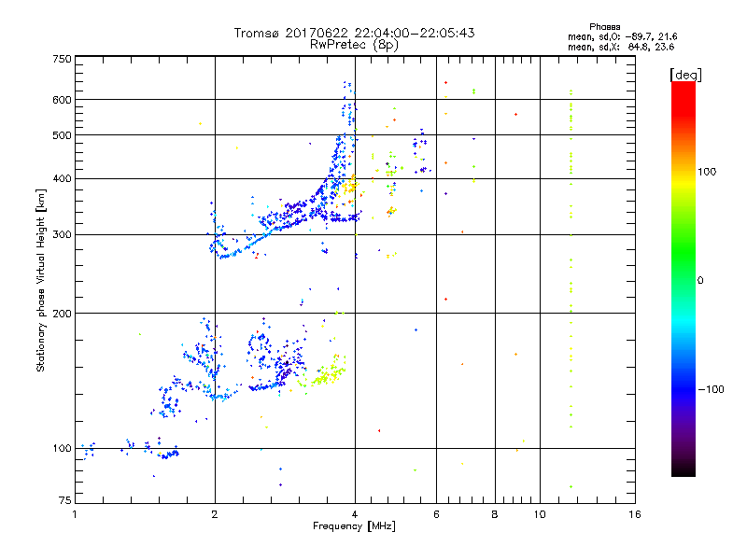Screen dimensions: 747x560
Task: Pick the black bottom of the colorbar
Action: tap(683, 471)
